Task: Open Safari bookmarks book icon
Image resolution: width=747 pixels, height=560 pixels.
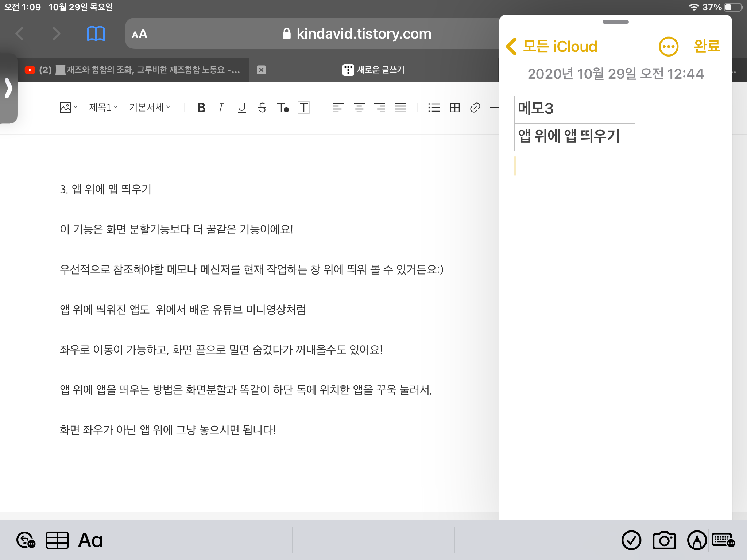Action: [96, 34]
